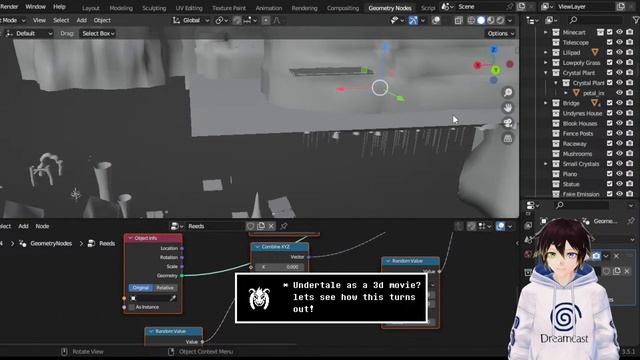Click GeometryNodes breadcrumb

coord(51,243)
